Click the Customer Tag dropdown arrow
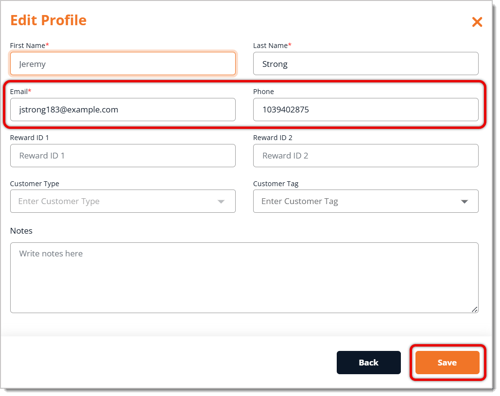Image resolution: width=500 pixels, height=396 pixels. pyautogui.click(x=464, y=201)
